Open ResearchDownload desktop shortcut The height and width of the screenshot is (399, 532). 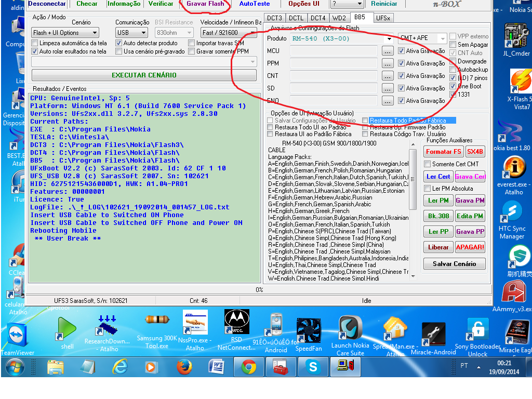[x=107, y=333]
